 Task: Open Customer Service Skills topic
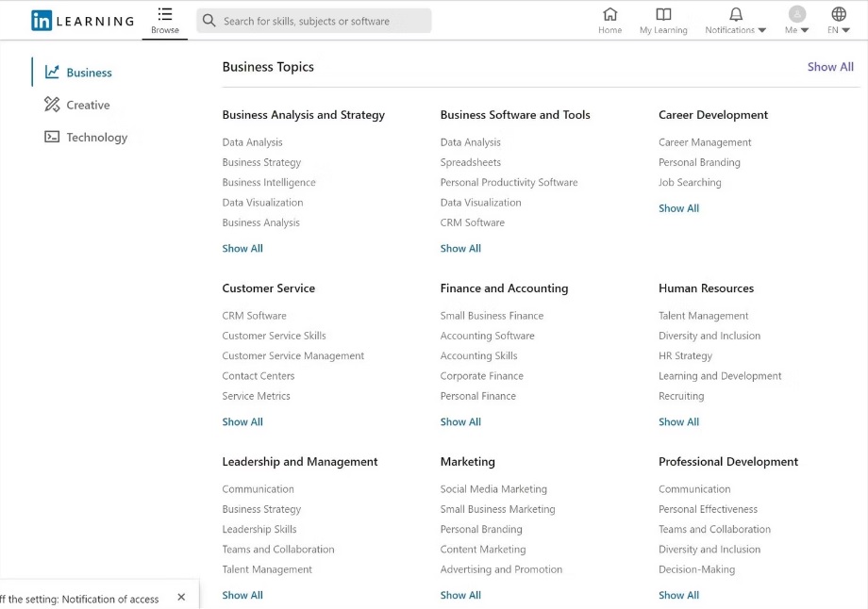274,336
